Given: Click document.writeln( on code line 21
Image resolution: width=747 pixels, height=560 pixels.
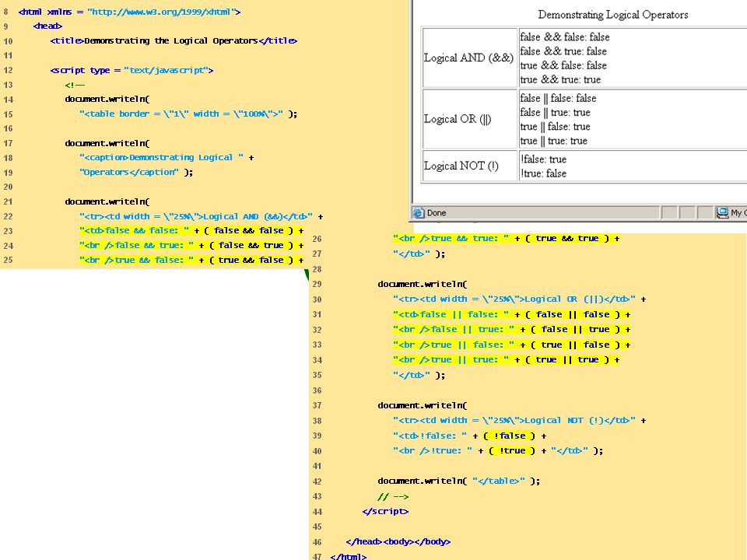Looking at the screenshot, I should pyautogui.click(x=107, y=202).
